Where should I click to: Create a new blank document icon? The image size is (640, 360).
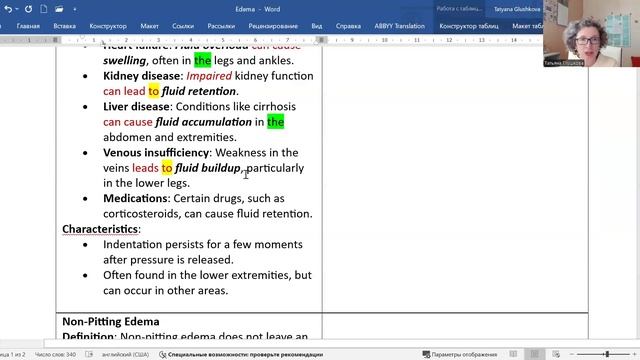tap(44, 9)
